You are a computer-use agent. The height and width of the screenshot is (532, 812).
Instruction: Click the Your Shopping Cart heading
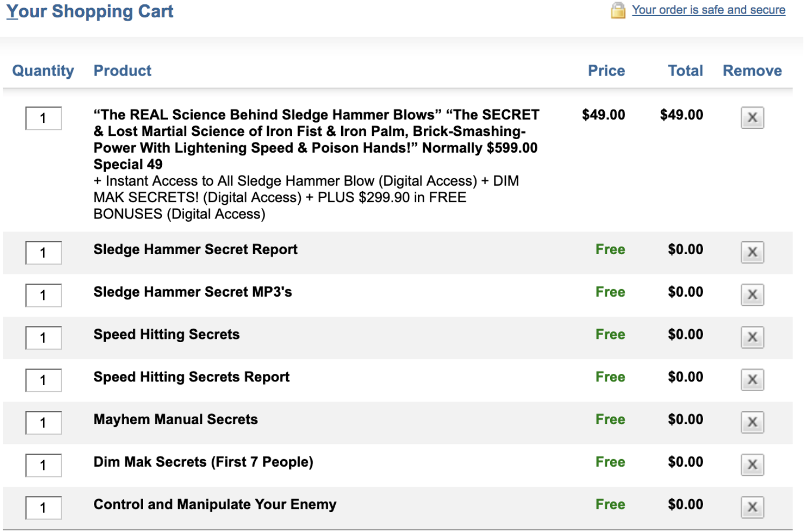coord(90,11)
